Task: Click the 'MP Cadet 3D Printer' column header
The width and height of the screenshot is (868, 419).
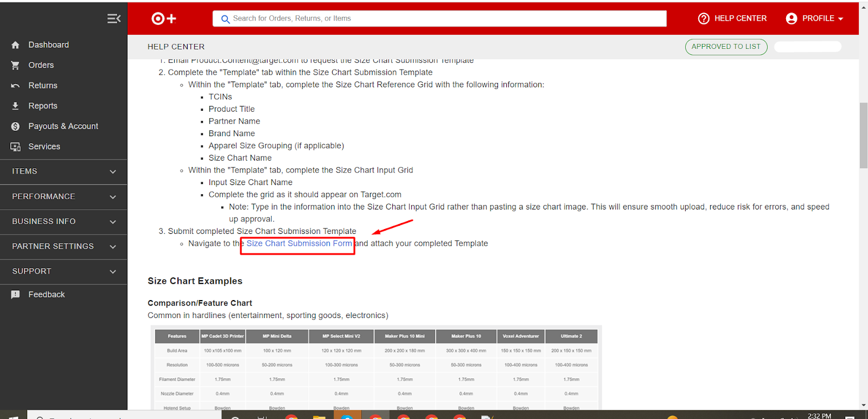Action: 222,337
